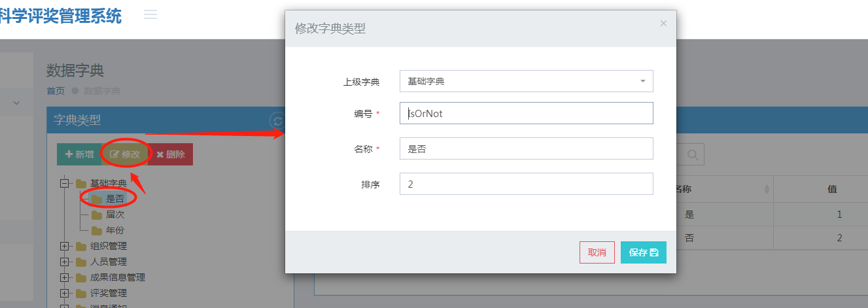
Task: Click sort arrows on 名称 column
Action: 767,189
